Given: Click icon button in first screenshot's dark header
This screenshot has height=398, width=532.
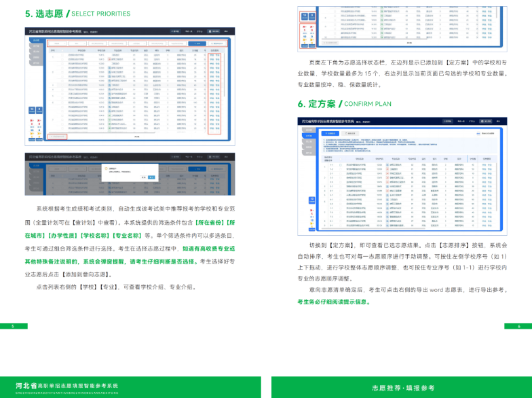Looking at the screenshot, I should tap(214, 31).
